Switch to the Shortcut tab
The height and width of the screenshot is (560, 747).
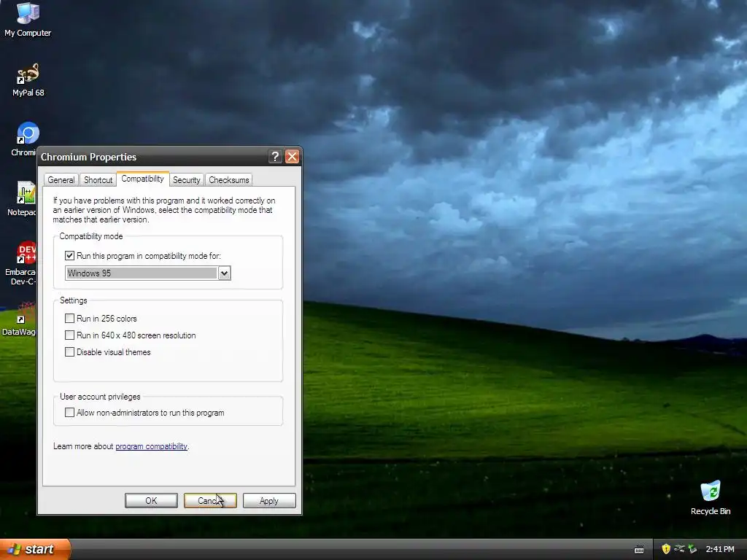[x=98, y=180]
